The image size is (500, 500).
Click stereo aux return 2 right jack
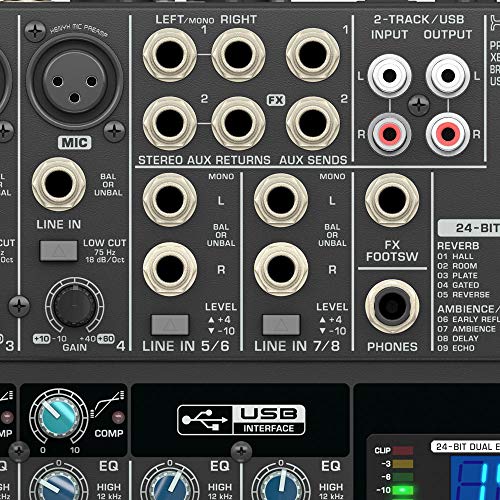238,123
